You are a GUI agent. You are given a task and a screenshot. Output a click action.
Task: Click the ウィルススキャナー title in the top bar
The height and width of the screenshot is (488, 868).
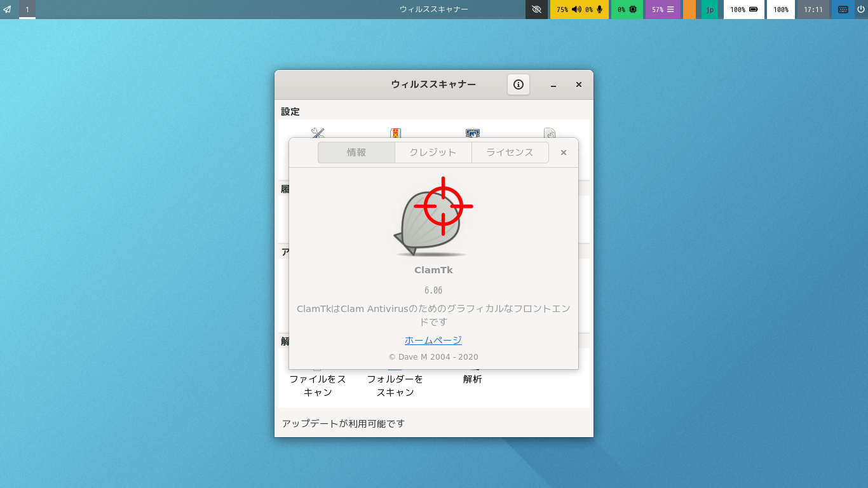click(x=434, y=10)
